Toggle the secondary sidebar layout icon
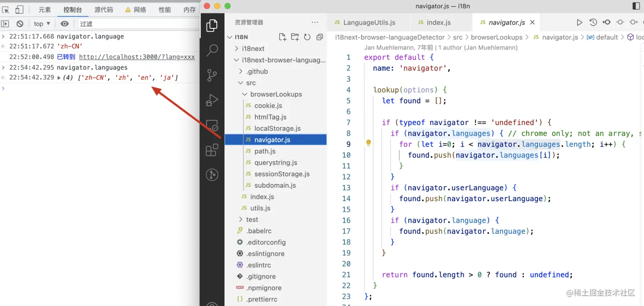The image size is (644, 306). pyautogui.click(x=636, y=6)
